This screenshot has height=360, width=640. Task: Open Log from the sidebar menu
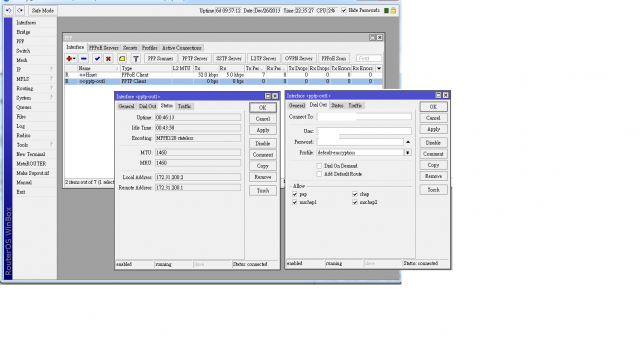click(x=20, y=126)
